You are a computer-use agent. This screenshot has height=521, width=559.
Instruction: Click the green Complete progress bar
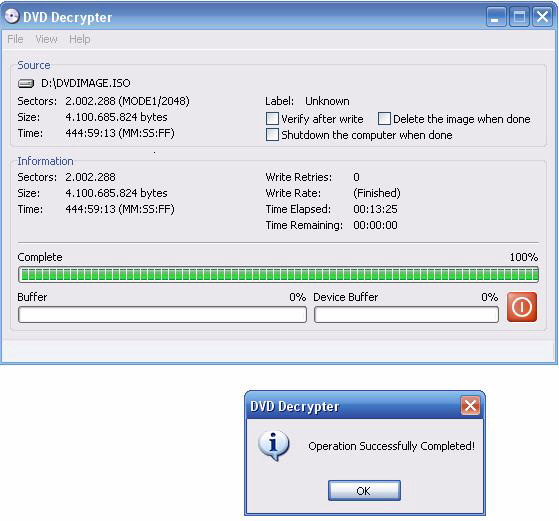point(278,275)
